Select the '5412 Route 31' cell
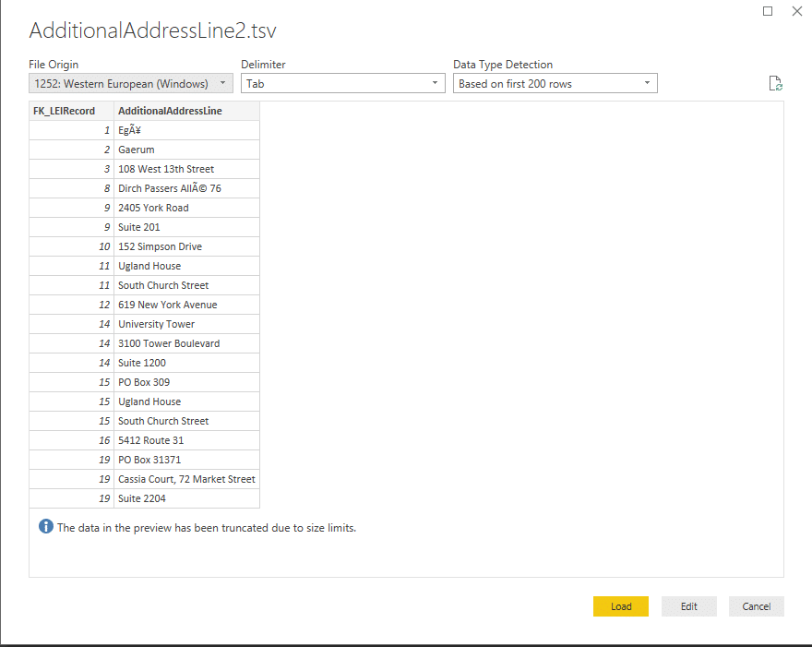 186,440
